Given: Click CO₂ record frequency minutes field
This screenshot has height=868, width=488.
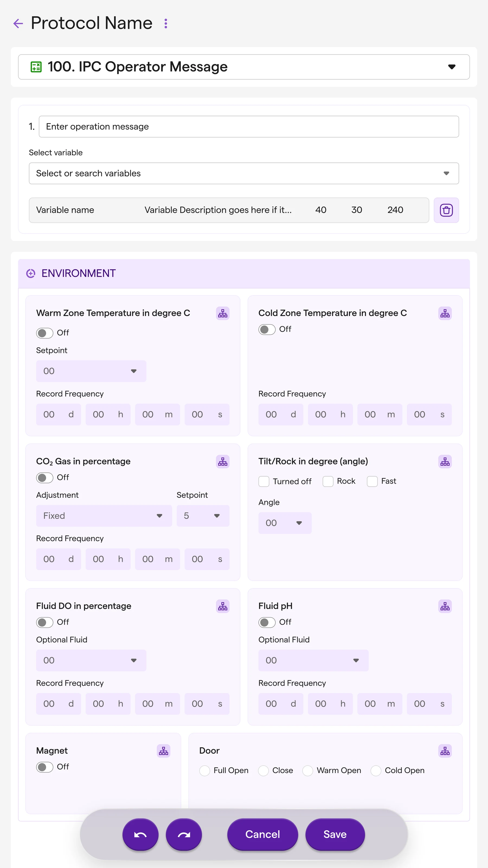Looking at the screenshot, I should [157, 559].
